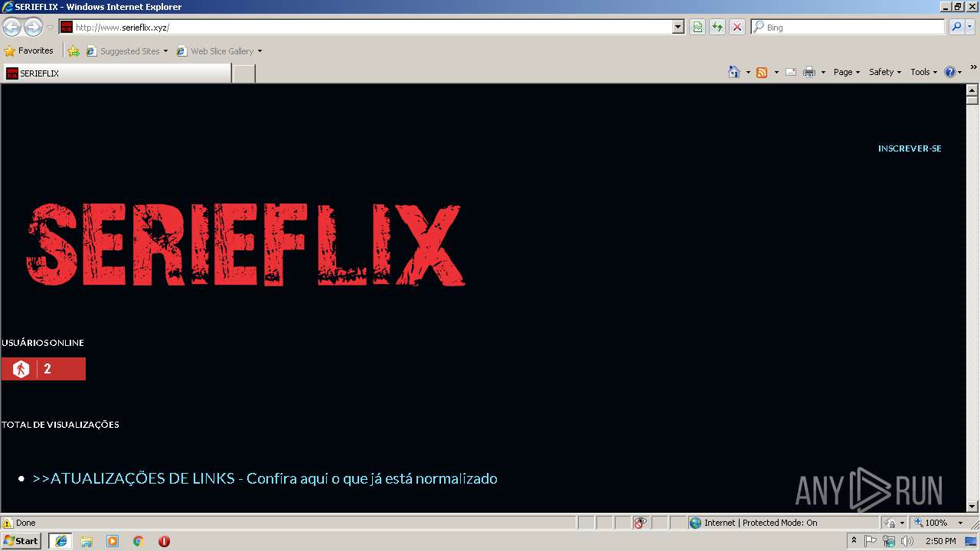Click the volume speaker tray icon
This screenshot has height=551, width=980.
[x=907, y=541]
